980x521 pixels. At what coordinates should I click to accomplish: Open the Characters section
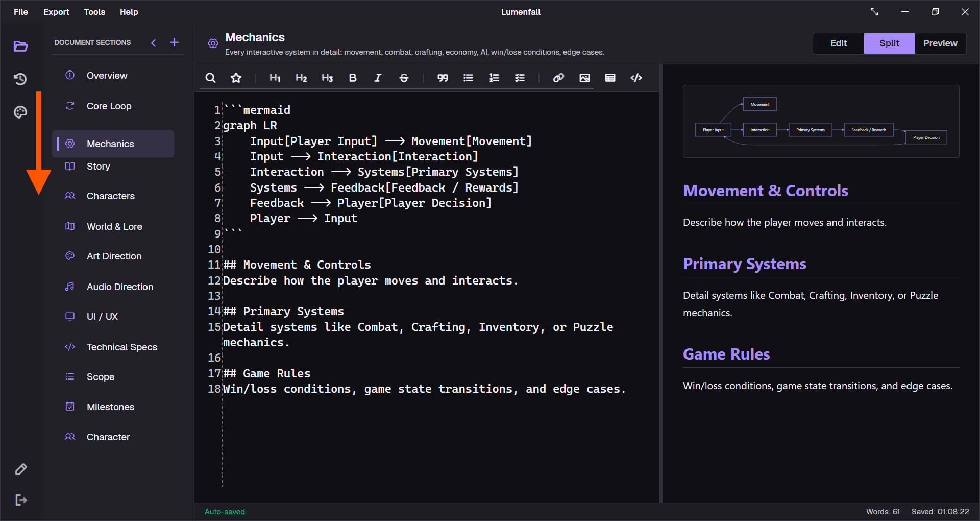tap(113, 196)
